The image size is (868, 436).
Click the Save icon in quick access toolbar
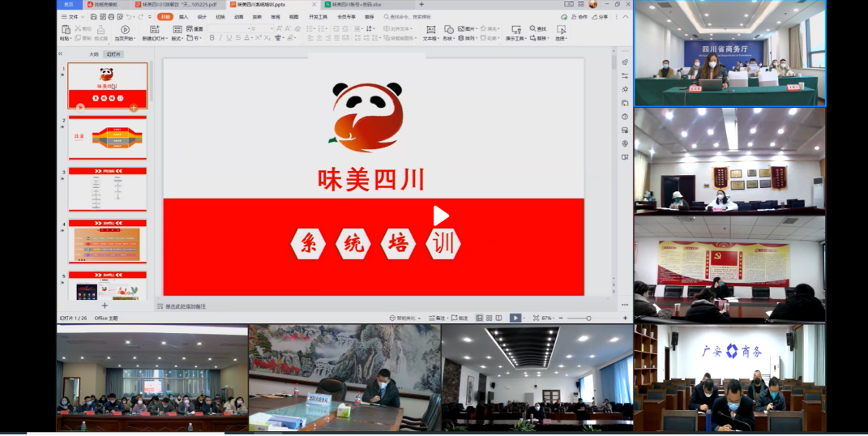[x=93, y=17]
